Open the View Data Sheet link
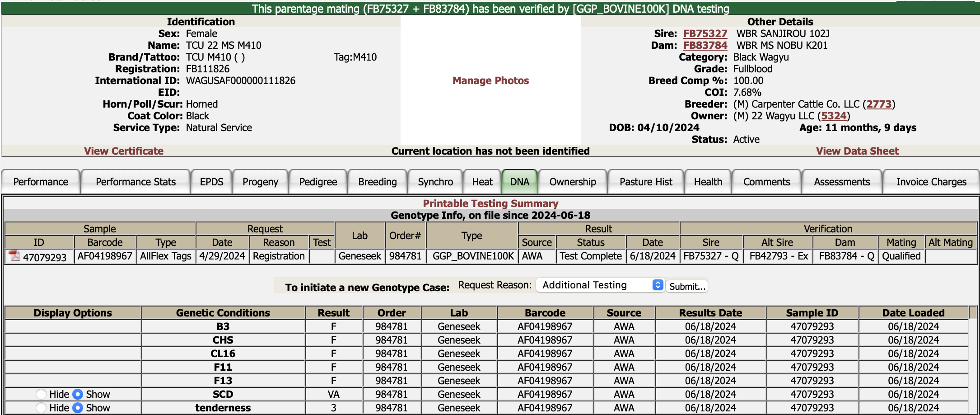The image size is (980, 415). point(857,151)
